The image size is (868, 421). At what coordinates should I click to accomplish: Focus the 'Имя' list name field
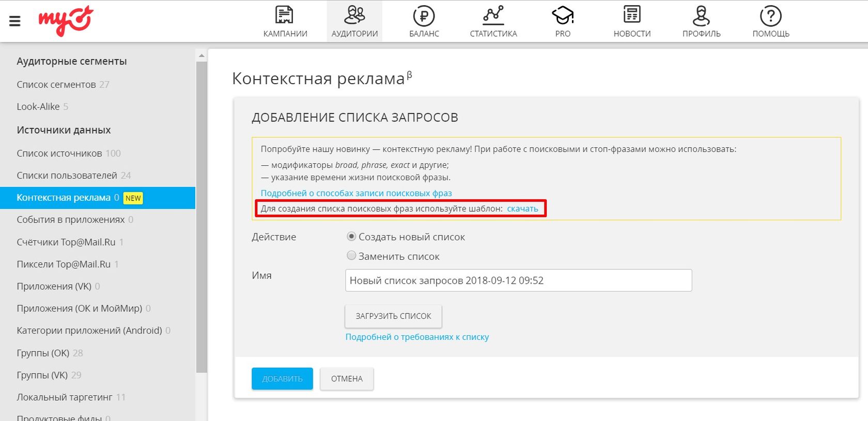(518, 280)
